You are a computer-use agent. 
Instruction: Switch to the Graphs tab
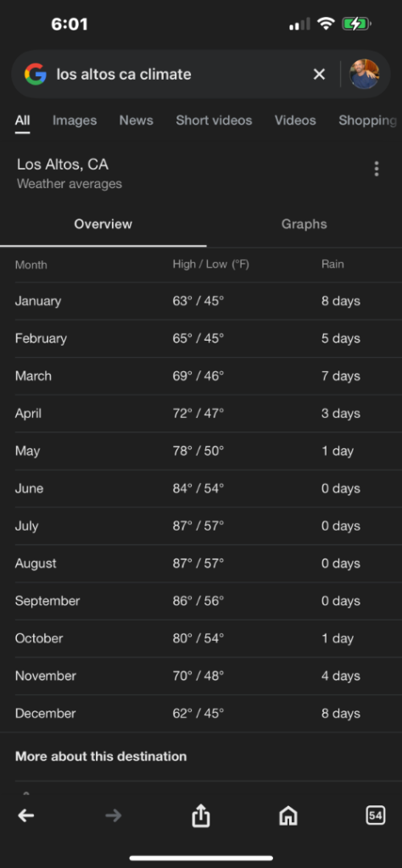pyautogui.click(x=304, y=224)
